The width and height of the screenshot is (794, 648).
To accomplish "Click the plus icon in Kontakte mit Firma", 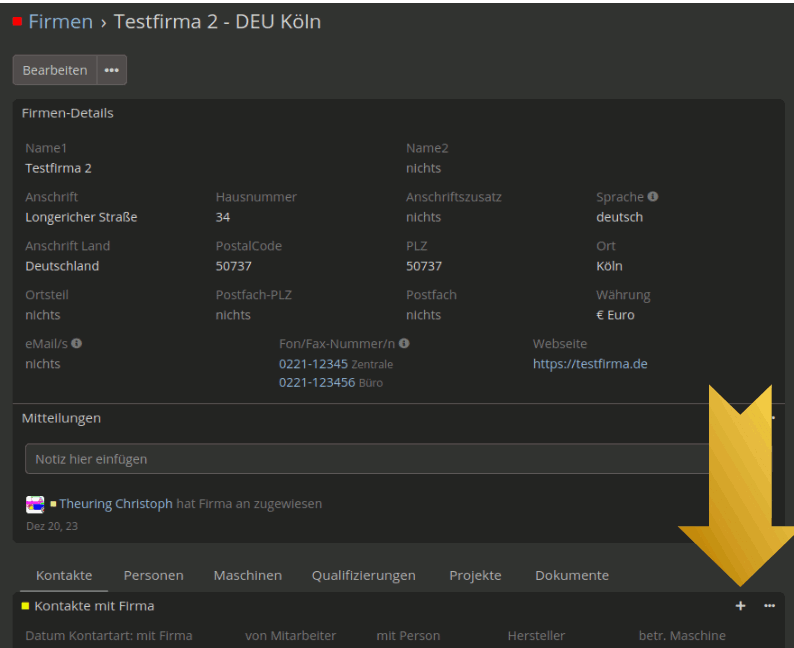I will (x=740, y=606).
